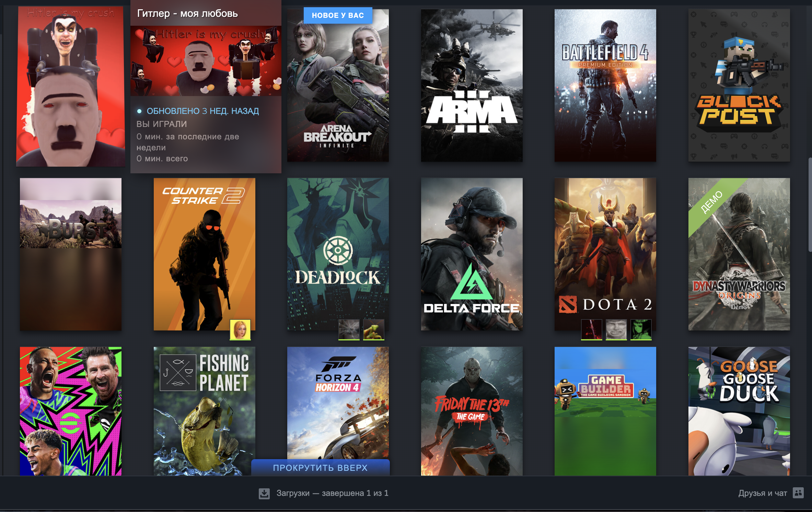Open the Delta Force game cover
The width and height of the screenshot is (812, 512).
coord(472,254)
